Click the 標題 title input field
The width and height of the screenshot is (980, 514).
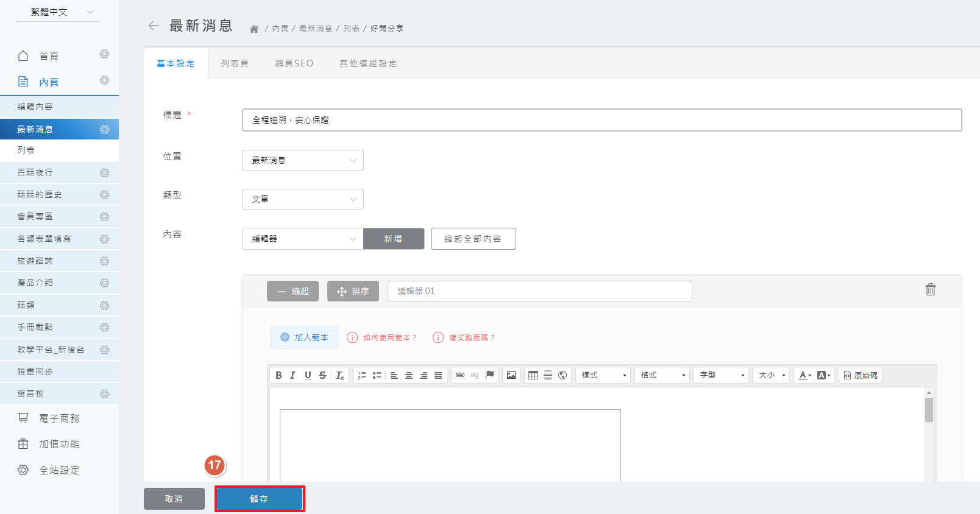602,120
